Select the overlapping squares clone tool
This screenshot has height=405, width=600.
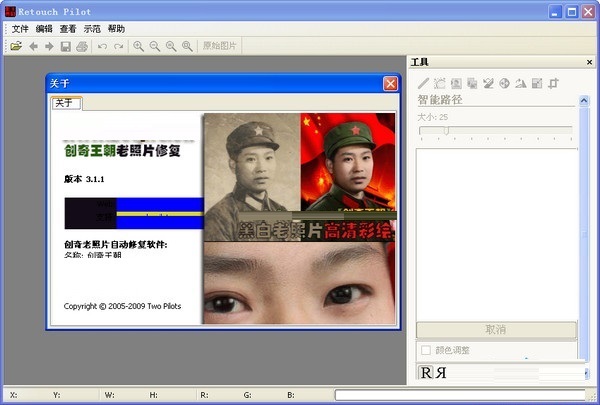(472, 83)
